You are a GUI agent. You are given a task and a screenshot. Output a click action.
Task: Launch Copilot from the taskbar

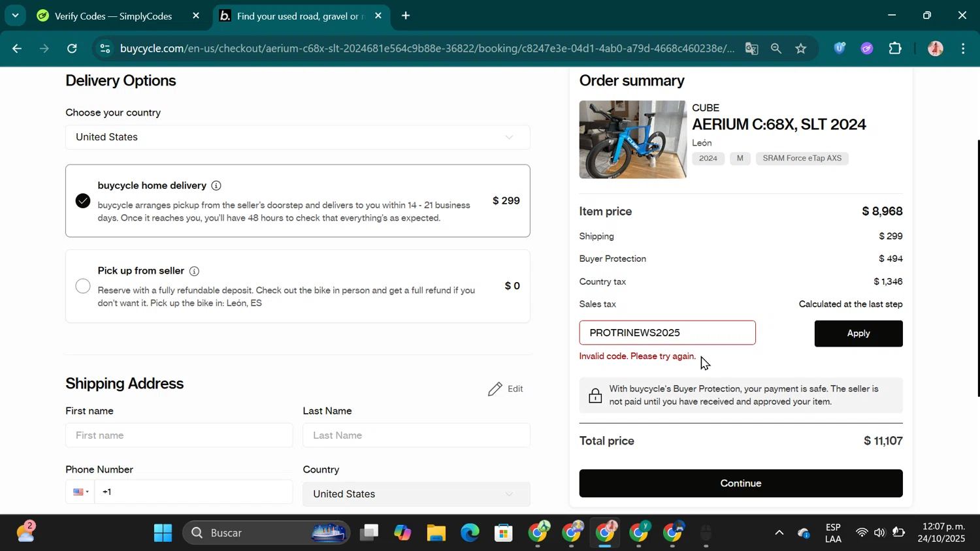pos(402,533)
